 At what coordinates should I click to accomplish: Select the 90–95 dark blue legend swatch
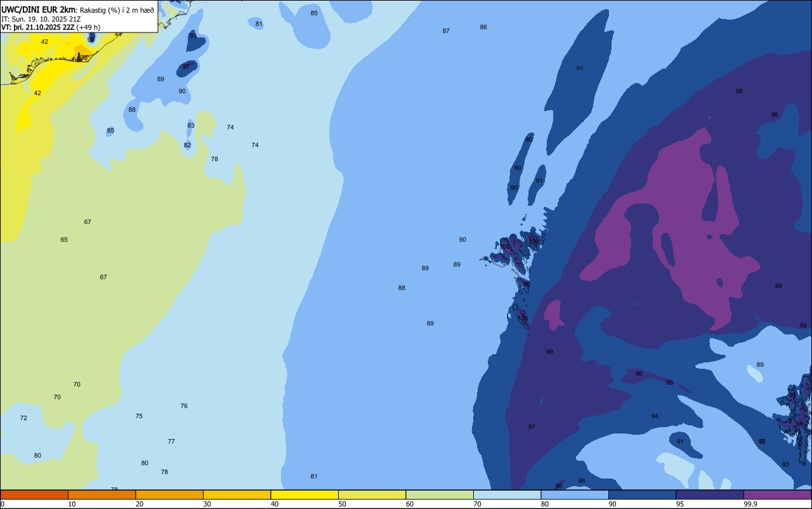point(642,494)
